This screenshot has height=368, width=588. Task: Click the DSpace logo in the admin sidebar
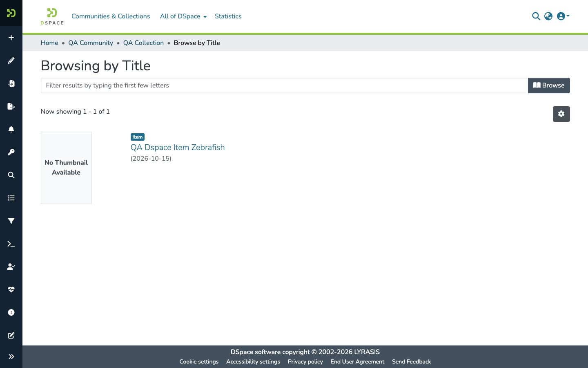click(11, 13)
